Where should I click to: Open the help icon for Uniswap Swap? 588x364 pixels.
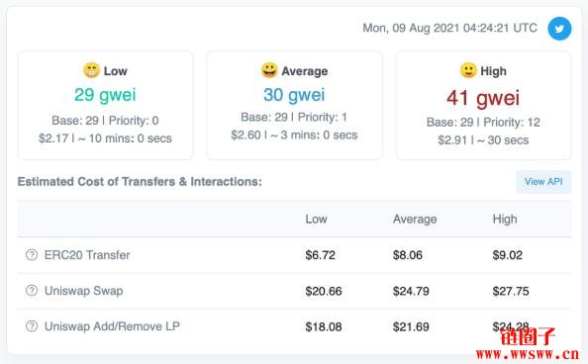pos(32,291)
